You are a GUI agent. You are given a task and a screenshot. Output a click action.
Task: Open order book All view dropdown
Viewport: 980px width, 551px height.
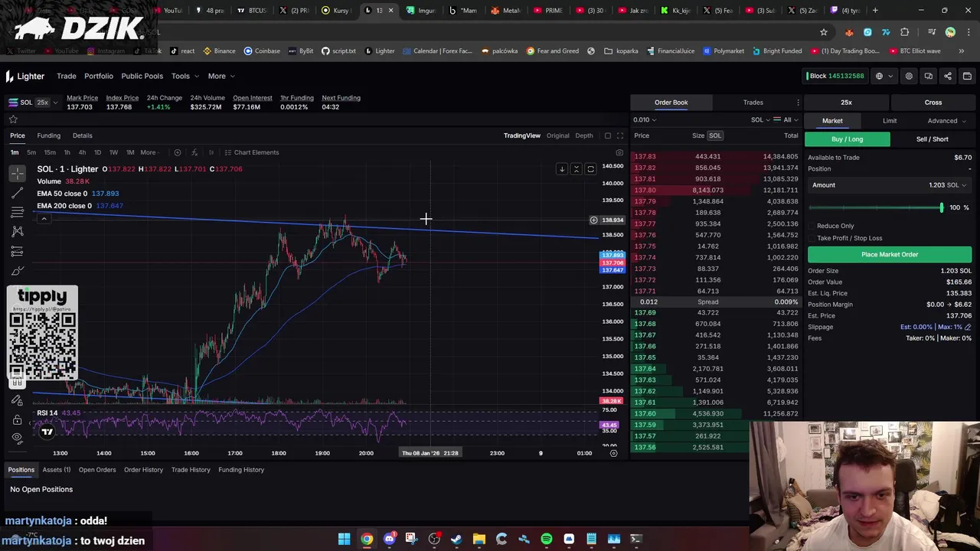(x=786, y=119)
